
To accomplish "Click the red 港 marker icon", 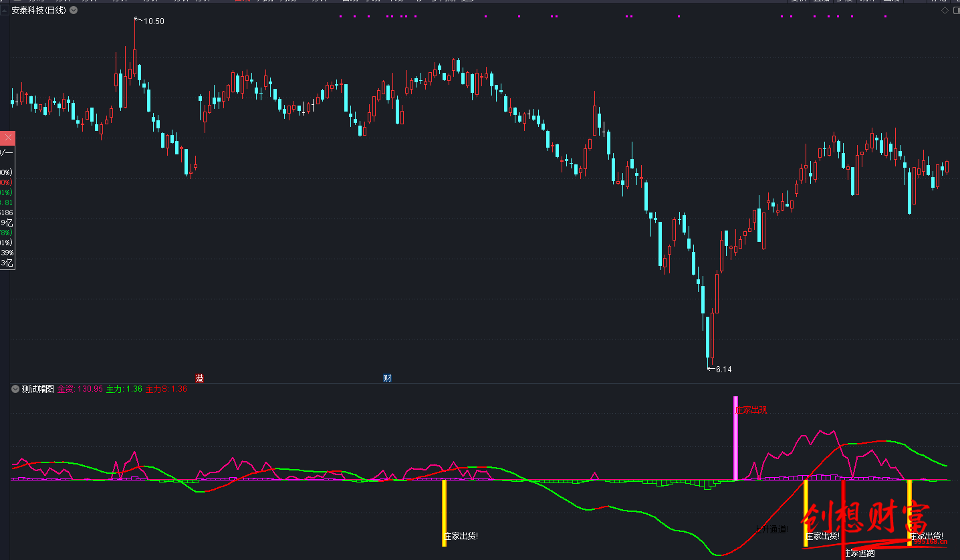I will 199,378.
